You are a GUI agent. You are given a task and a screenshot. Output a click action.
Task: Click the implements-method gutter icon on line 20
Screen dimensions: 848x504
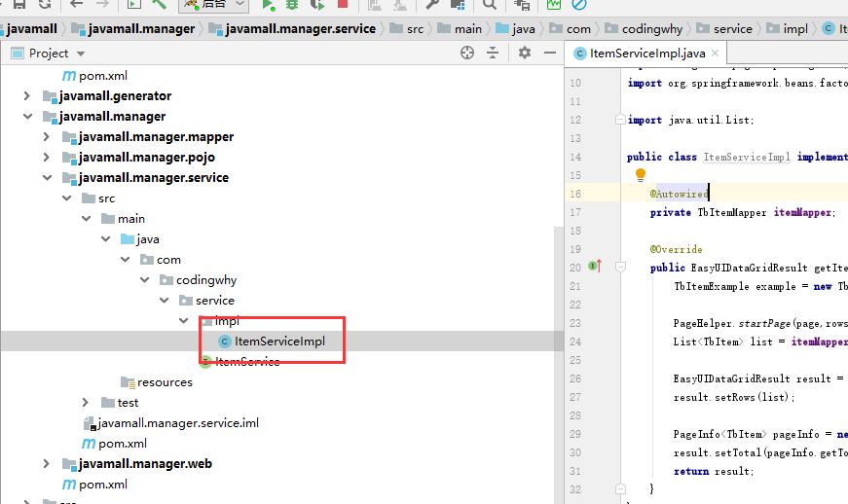point(594,267)
